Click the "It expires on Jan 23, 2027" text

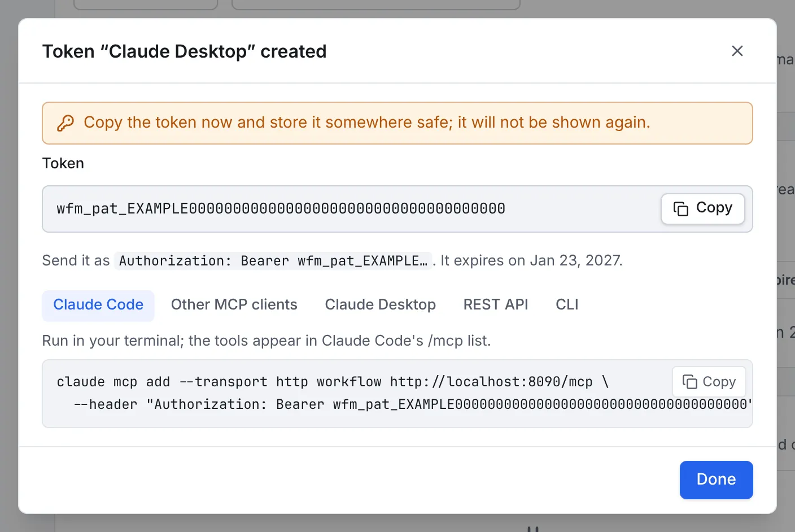pyautogui.click(x=531, y=261)
